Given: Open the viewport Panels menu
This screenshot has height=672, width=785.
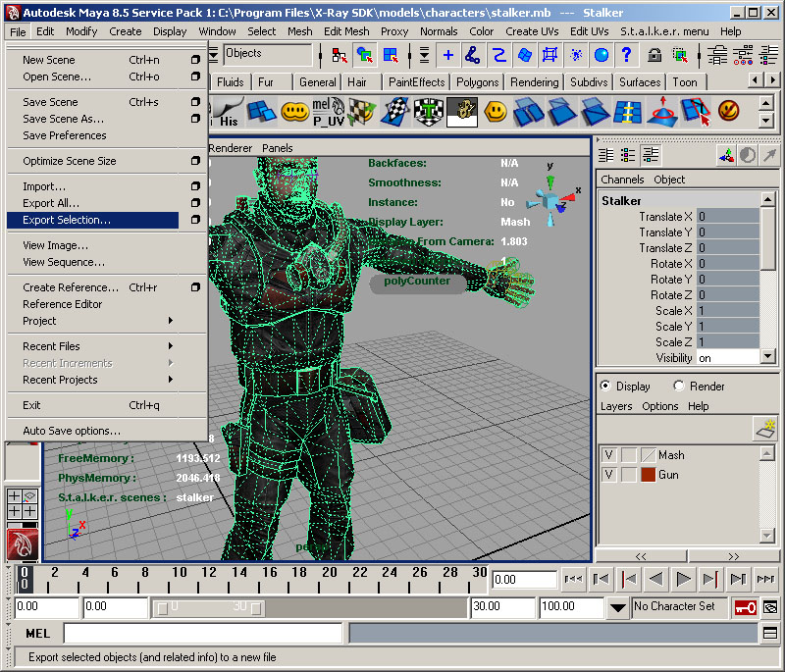Looking at the screenshot, I should pyautogui.click(x=277, y=148).
